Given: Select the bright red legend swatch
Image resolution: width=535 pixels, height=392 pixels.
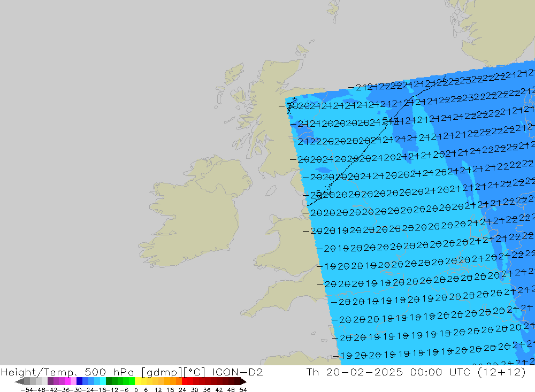Looking at the screenshot, I should coord(185,381).
